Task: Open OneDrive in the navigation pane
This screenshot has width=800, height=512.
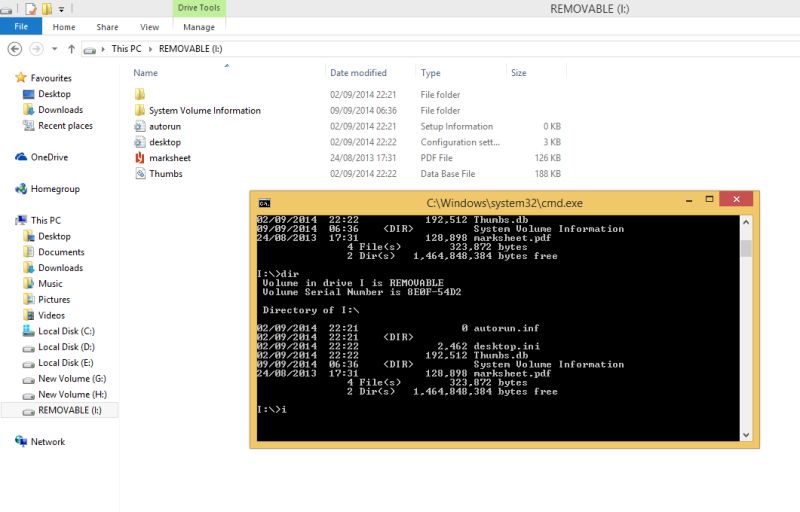Action: [x=49, y=157]
